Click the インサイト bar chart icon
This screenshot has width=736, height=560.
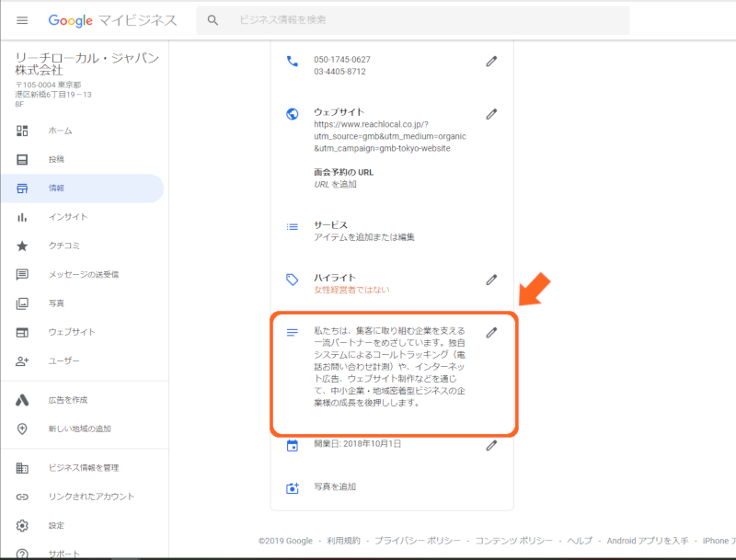tap(22, 217)
